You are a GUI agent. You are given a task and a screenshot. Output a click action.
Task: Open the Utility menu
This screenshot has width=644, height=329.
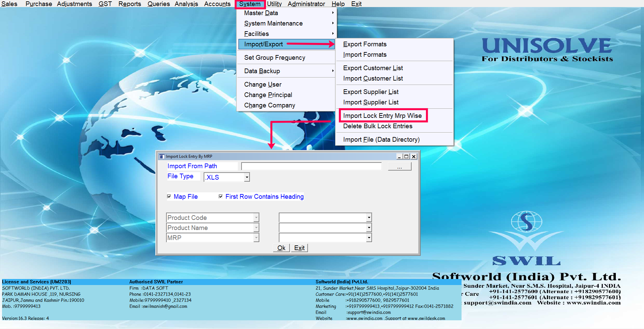[x=274, y=4]
